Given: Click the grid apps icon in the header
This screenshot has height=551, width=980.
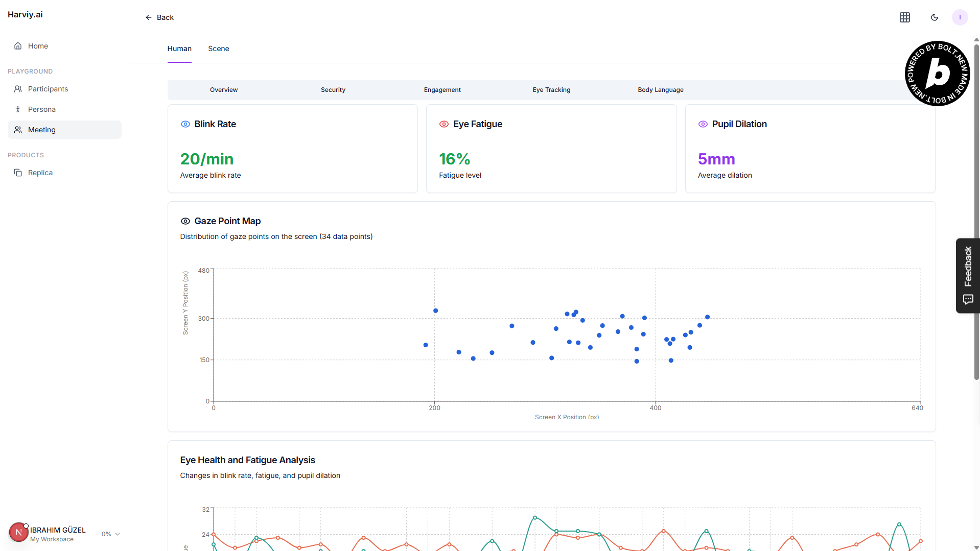Looking at the screenshot, I should [904, 17].
